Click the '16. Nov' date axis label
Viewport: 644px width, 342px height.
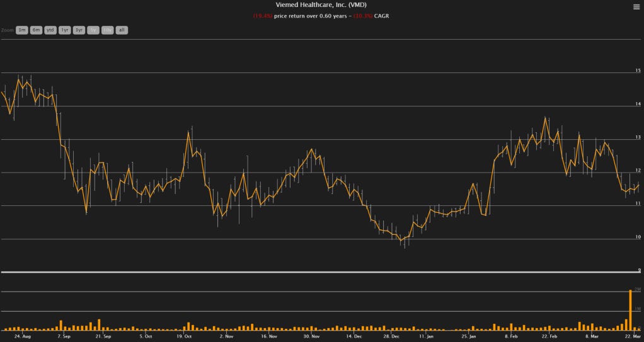click(x=269, y=336)
